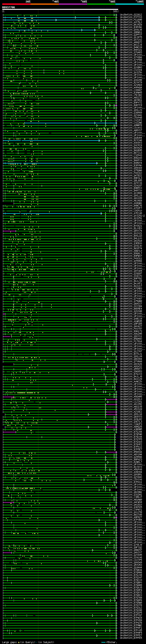Select the UniRef100_B7QJ84 entry
Viewport: 146px width, 644px height.
coord(131,432)
